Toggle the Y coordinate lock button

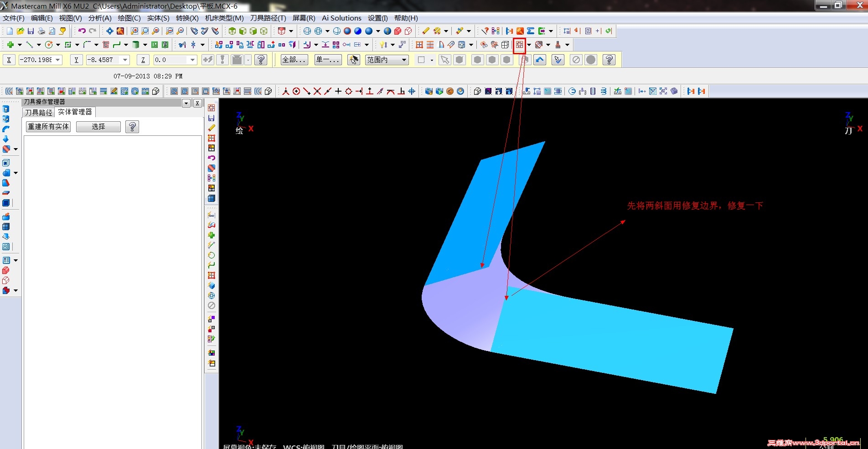[76, 60]
